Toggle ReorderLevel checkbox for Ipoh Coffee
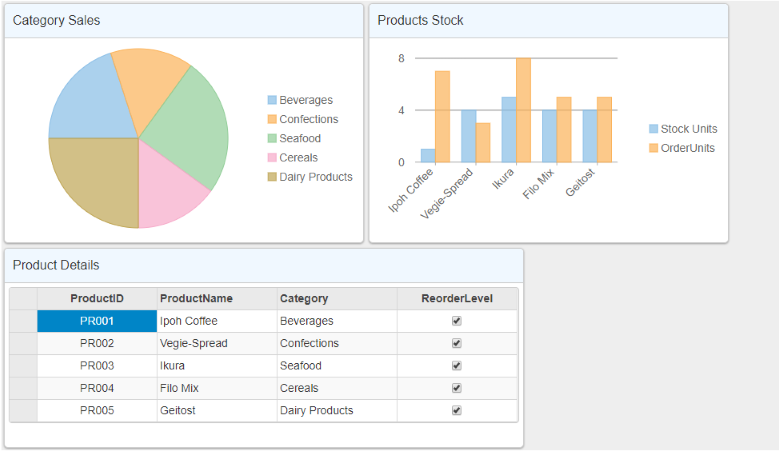Viewport: 779px width, 452px height. (457, 321)
